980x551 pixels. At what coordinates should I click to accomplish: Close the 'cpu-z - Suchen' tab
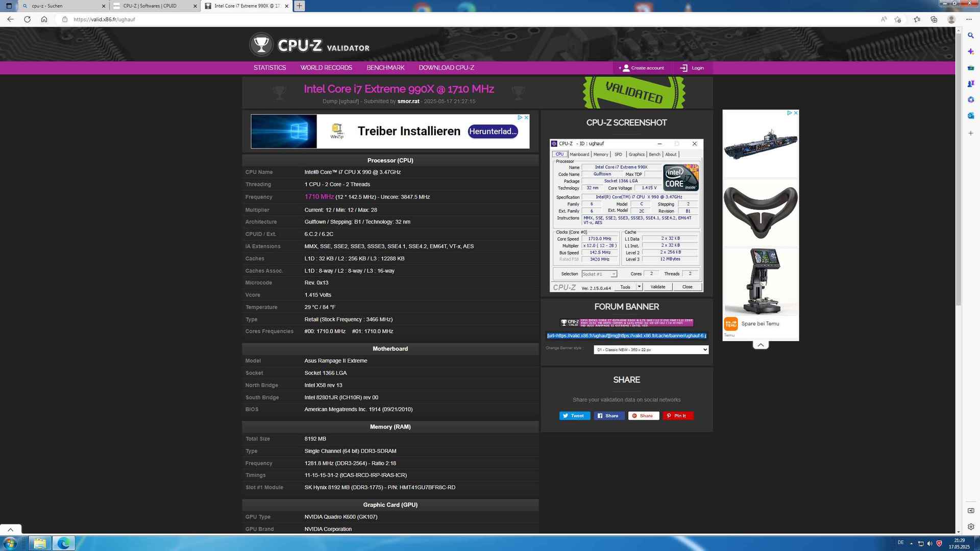coord(104,6)
